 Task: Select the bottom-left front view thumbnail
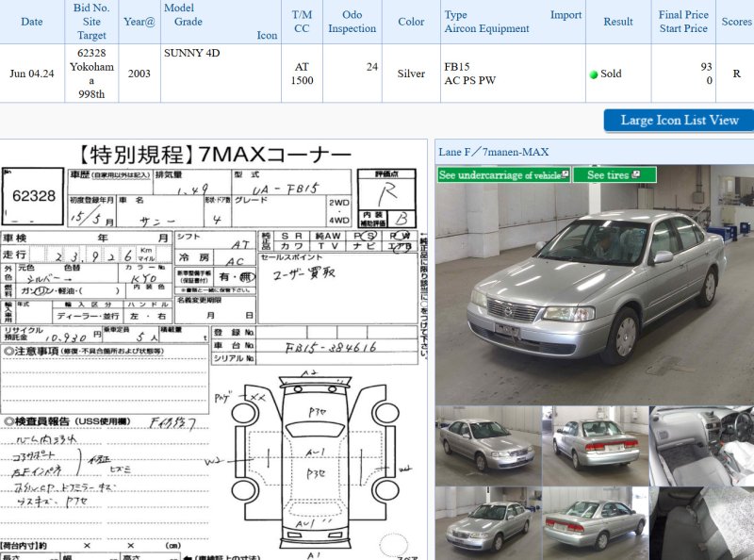coord(487,522)
